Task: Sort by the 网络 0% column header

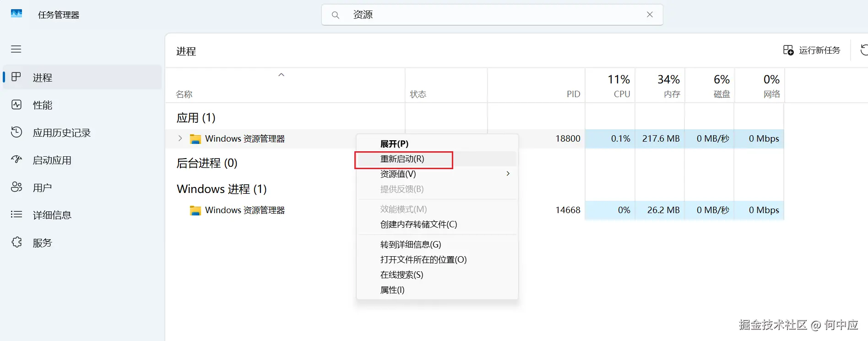Action: pyautogui.click(x=759, y=86)
